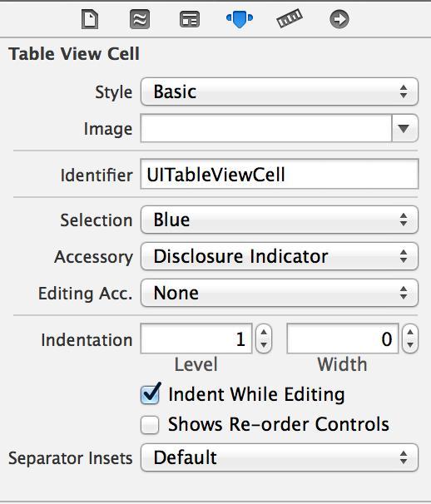Viewport: 431px width, 504px height.
Task: Open the Separator Insets Default dropdown
Action: click(280, 457)
